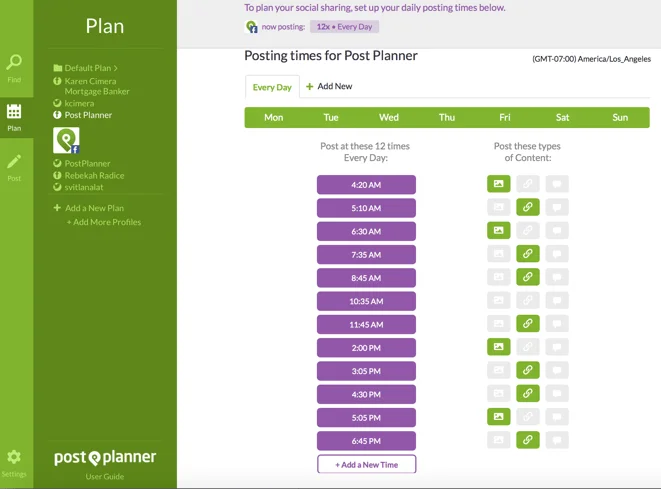Viewport: 661px width, 489px height.
Task: Toggle link content for 4:30 PM
Action: click(528, 393)
